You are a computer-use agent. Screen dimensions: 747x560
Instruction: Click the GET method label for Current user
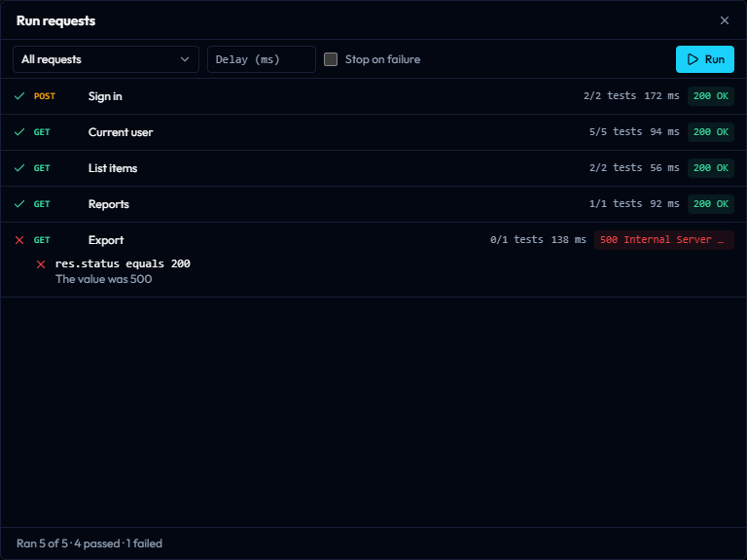pyautogui.click(x=42, y=132)
